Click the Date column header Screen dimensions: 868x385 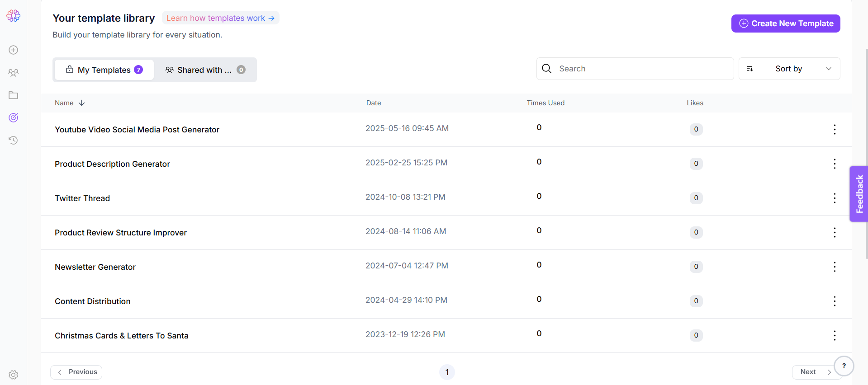[374, 103]
